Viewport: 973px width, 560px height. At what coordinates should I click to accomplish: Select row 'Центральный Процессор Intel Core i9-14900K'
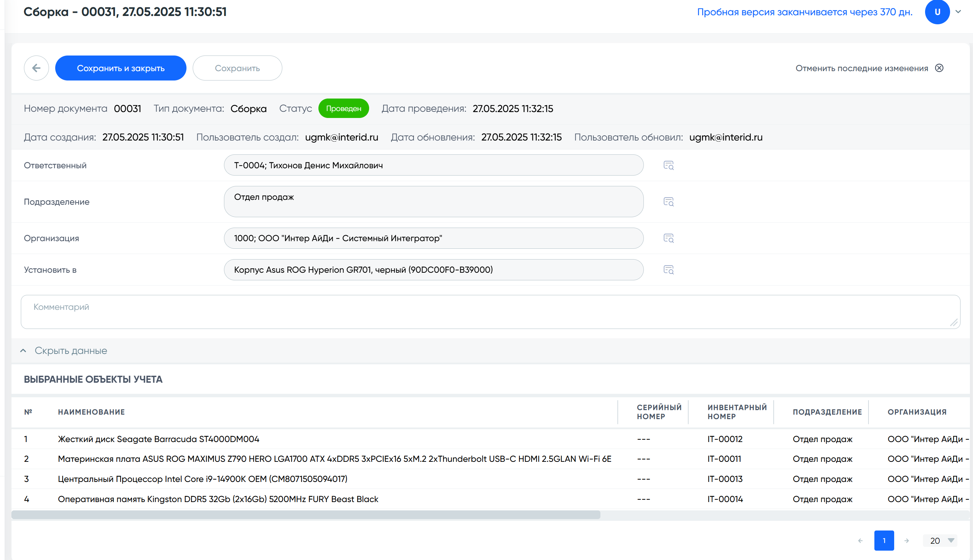[x=490, y=479]
